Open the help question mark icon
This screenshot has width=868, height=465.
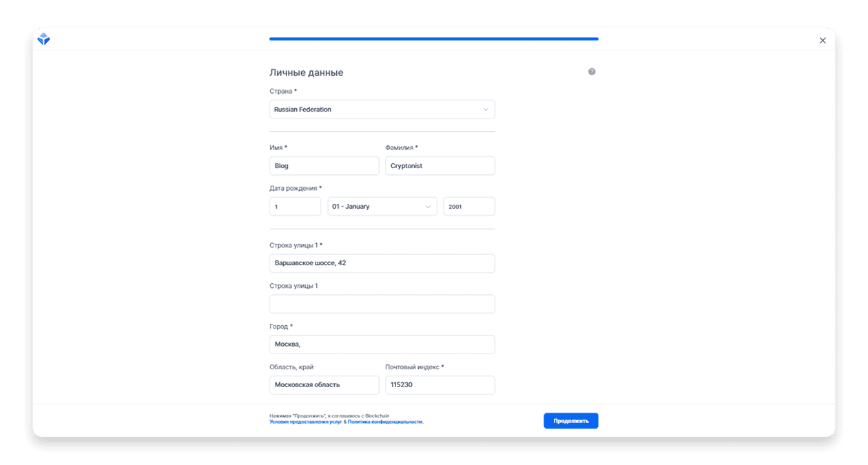point(592,72)
